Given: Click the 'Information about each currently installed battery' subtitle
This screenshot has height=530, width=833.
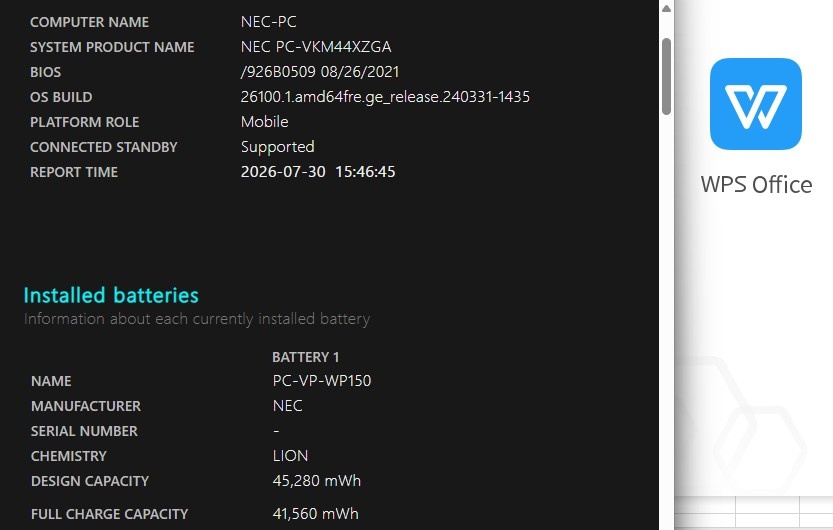Looking at the screenshot, I should pos(197,319).
